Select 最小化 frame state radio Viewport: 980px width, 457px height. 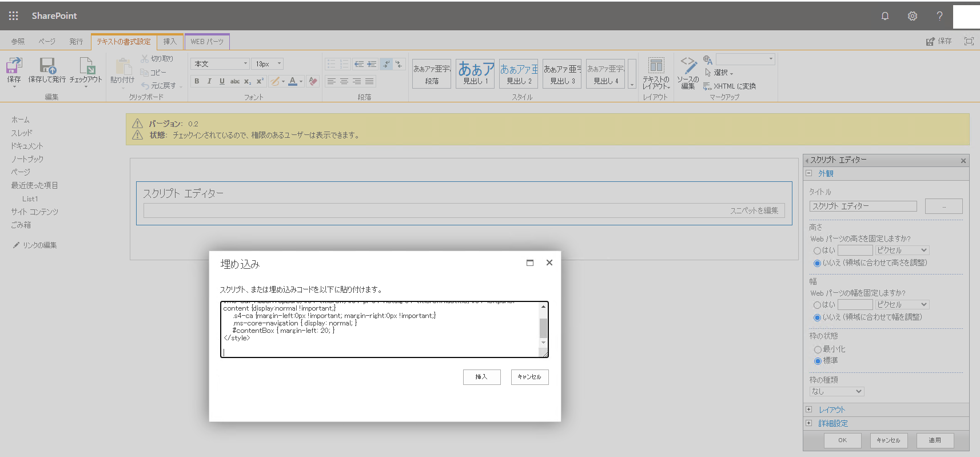(817, 349)
